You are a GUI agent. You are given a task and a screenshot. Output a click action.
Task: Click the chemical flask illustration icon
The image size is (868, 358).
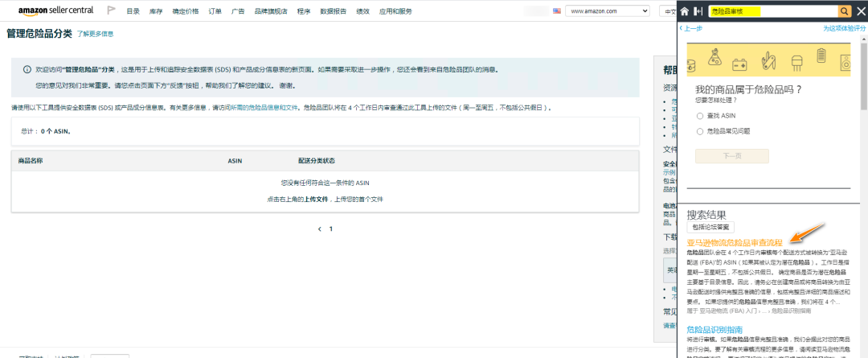coord(714,57)
